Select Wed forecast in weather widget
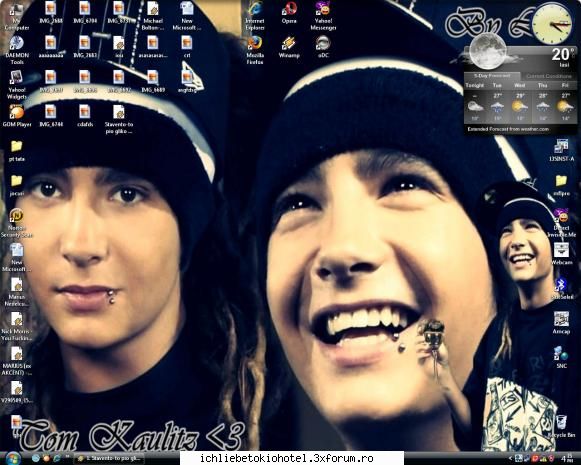Viewport: 581px width, 465px height. point(519,102)
